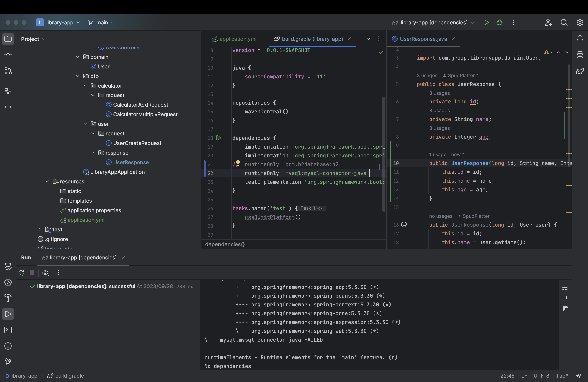This screenshot has height=382, width=588.
Task: Open the Structure tool window
Action: (x=8, y=91)
